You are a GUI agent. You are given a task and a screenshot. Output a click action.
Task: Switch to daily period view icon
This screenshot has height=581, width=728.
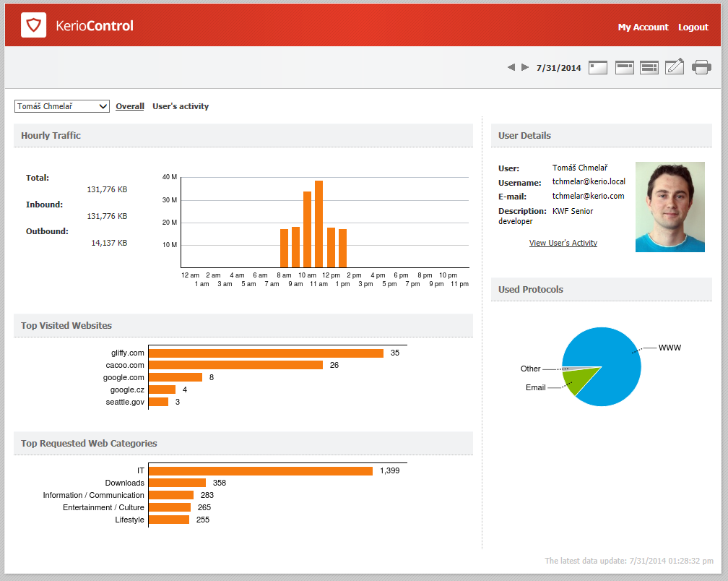coord(598,67)
